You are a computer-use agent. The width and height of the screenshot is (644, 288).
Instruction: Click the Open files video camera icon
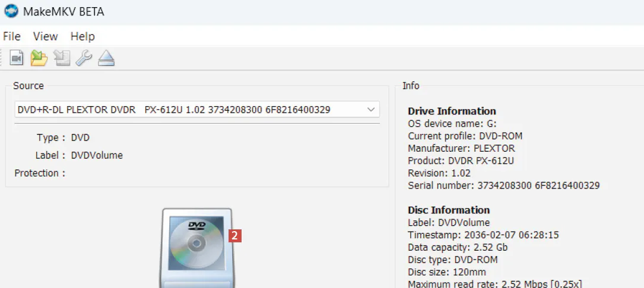pos(17,58)
